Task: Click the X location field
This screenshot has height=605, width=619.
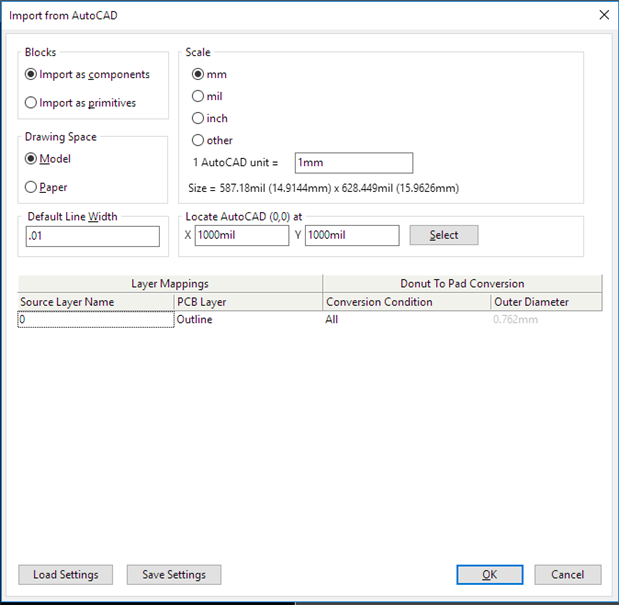Action: click(242, 236)
